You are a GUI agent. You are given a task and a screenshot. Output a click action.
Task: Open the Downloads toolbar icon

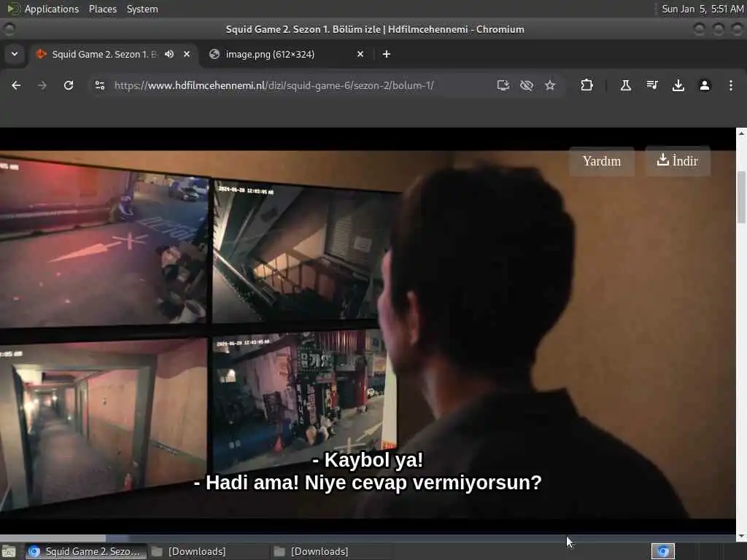[x=678, y=85]
